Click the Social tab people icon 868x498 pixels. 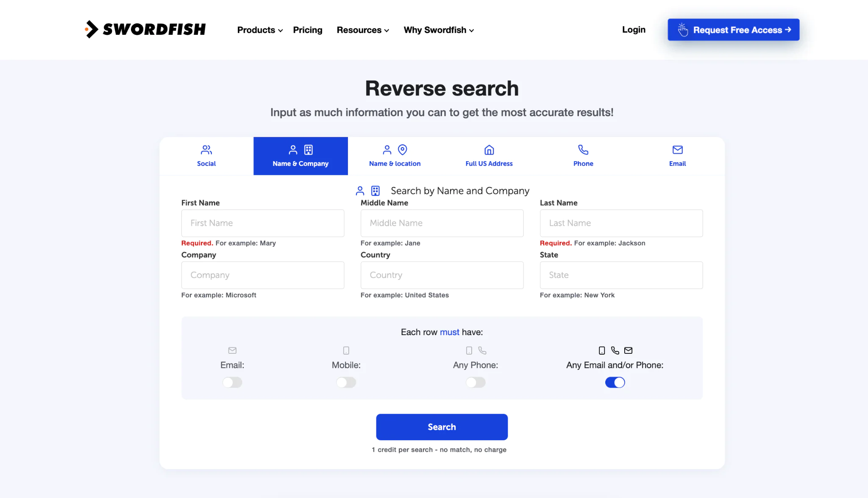206,150
